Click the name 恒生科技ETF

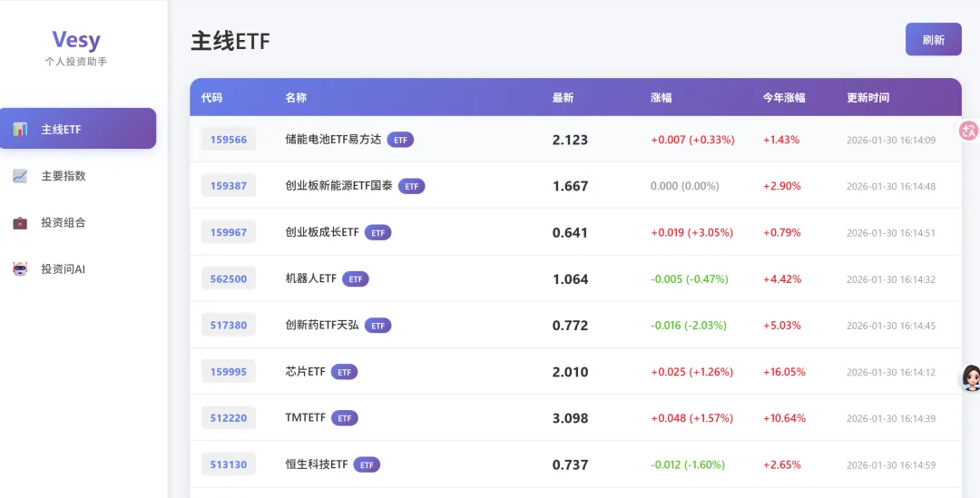317,464
